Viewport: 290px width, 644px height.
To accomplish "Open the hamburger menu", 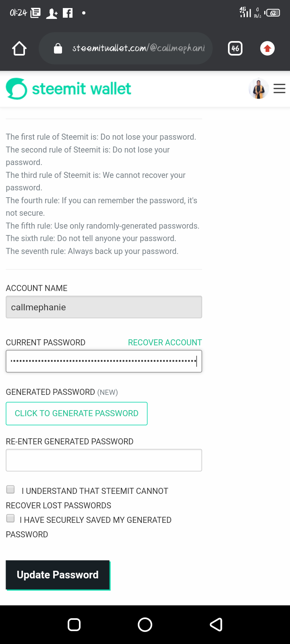I will (x=280, y=89).
